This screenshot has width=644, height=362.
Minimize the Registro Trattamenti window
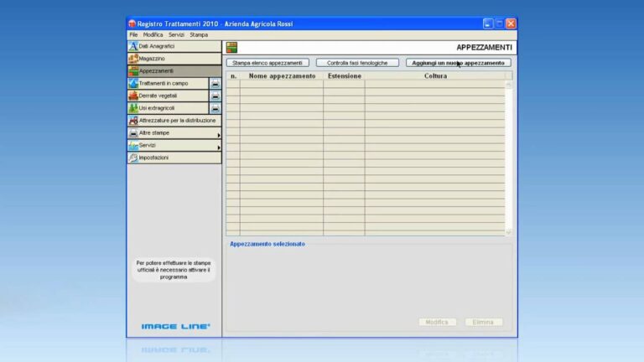pos(487,23)
